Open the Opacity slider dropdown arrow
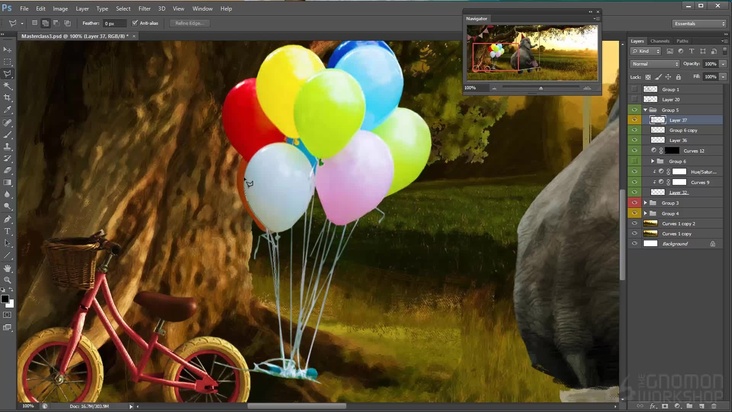This screenshot has width=732, height=412. pos(723,64)
